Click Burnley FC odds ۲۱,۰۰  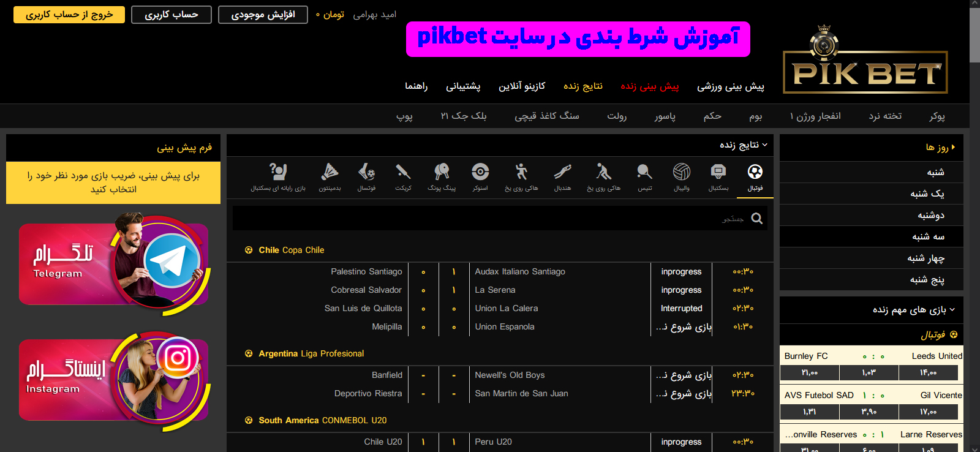tap(809, 372)
